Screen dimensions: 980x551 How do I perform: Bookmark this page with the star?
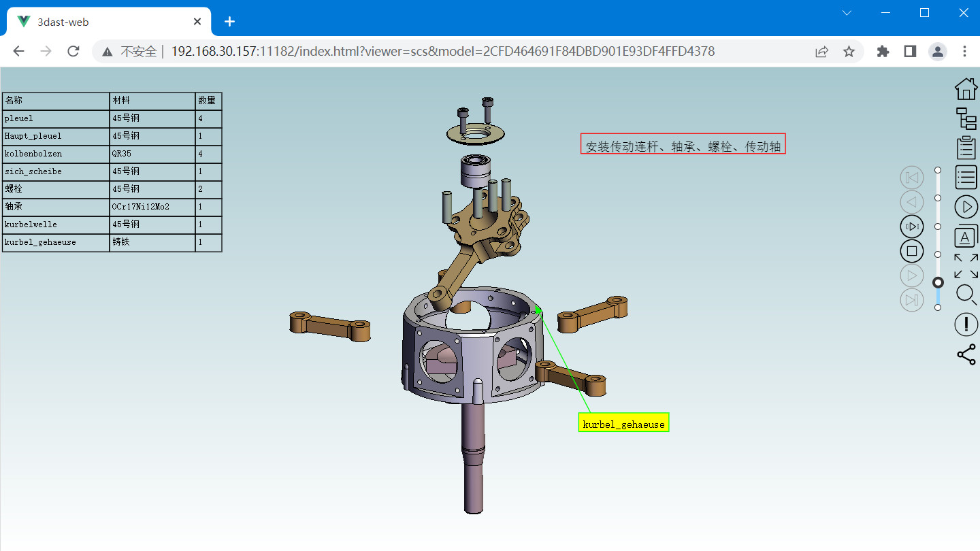pyautogui.click(x=849, y=51)
